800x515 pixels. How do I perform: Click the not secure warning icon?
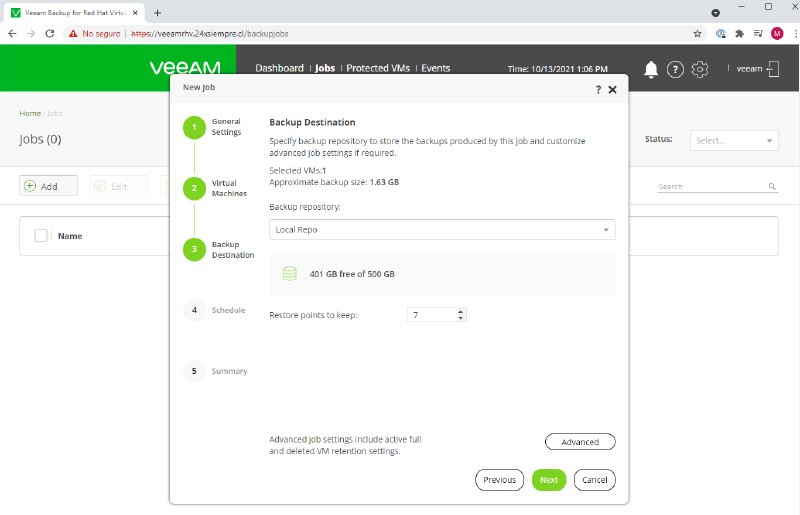73,34
